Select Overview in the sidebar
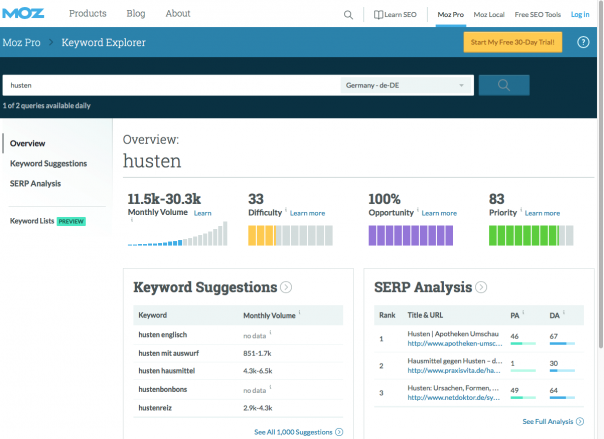 pyautogui.click(x=28, y=143)
